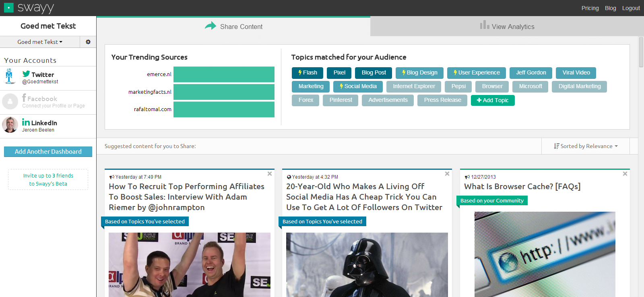Viewport: 644px width, 297px height.
Task: Click the Add Topic button
Action: point(493,100)
